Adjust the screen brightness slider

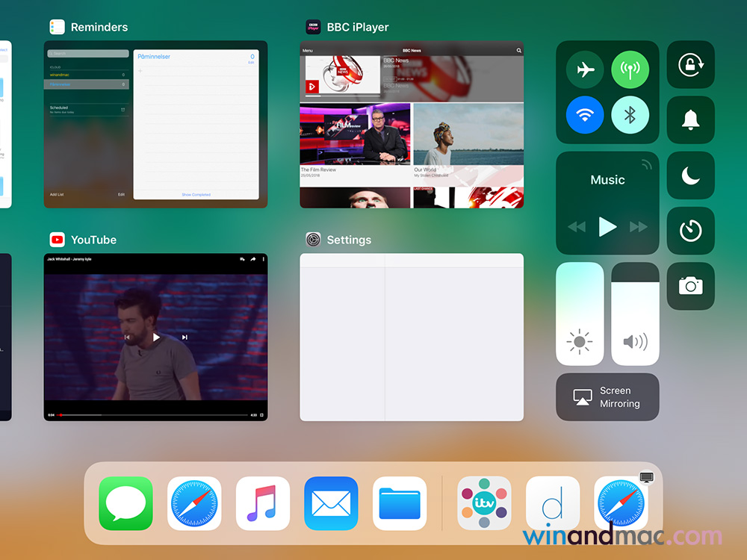[580, 314]
